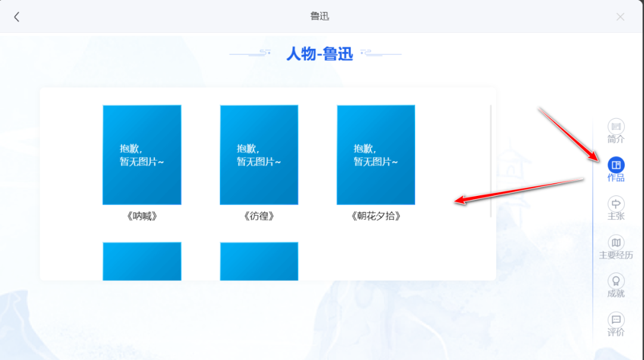The image size is (644, 360).
Task: Select the 人物-鲁迅 page heading
Action: (321, 54)
